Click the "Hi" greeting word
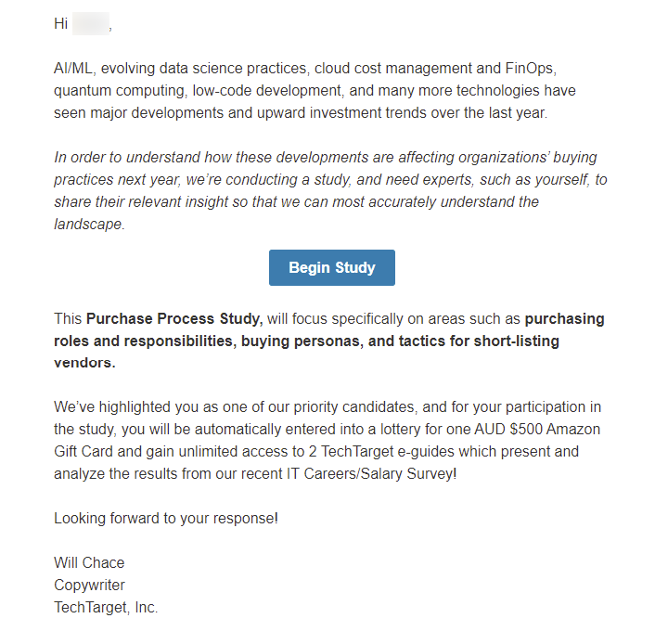 tap(61, 24)
